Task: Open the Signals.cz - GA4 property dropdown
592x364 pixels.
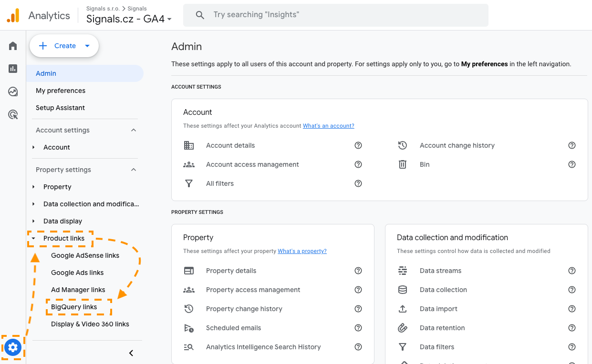Action: (129, 19)
